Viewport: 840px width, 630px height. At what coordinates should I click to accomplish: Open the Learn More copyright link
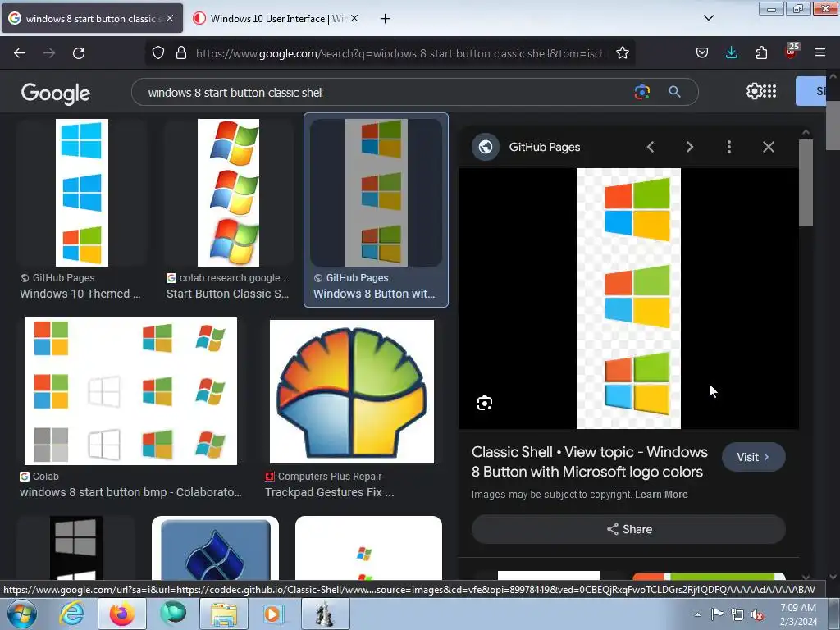point(661,495)
